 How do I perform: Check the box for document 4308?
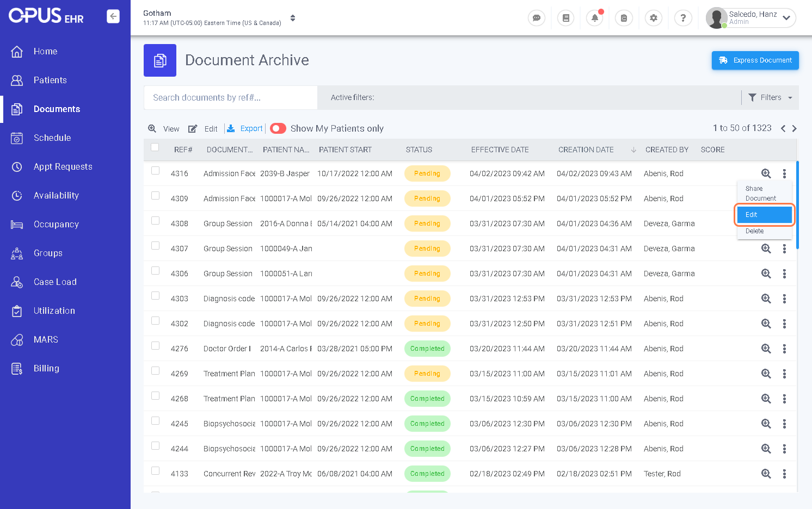(x=156, y=221)
